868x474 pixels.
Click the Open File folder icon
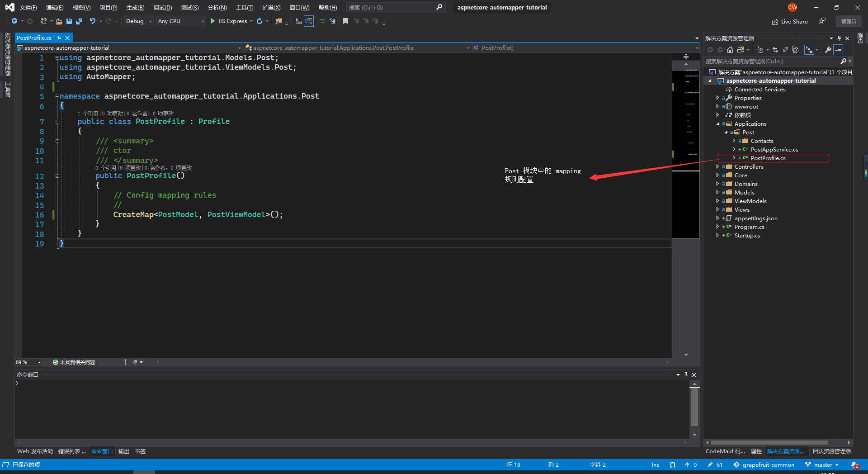pos(59,21)
